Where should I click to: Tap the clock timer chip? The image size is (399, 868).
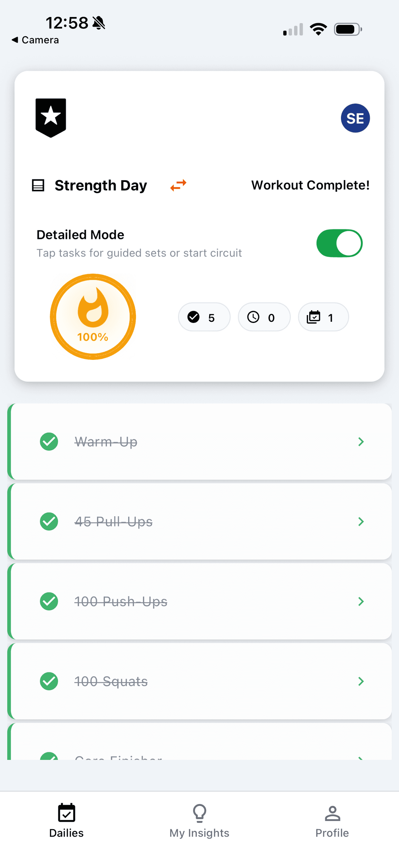(264, 317)
